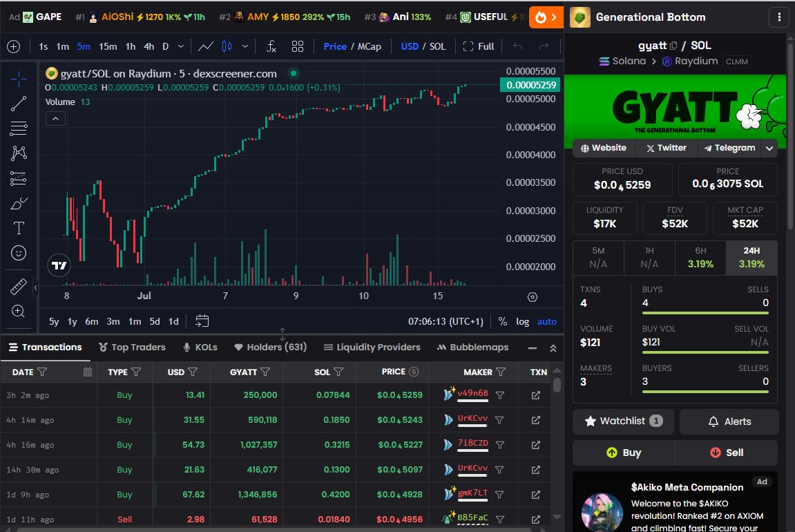Open the multi-chart layout grid icon
The width and height of the screenshot is (795, 532).
click(x=298, y=47)
